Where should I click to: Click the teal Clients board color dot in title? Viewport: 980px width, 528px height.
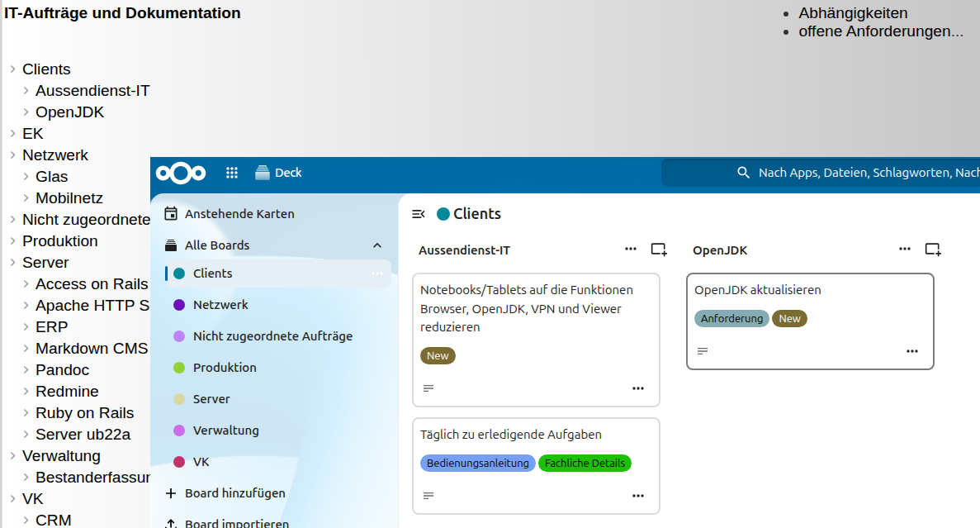(443, 214)
